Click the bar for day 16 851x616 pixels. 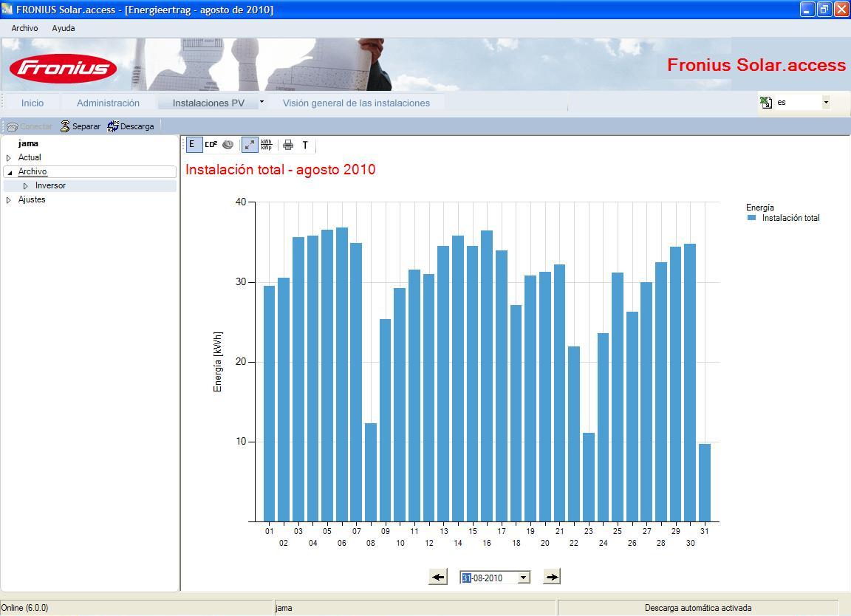click(x=487, y=376)
